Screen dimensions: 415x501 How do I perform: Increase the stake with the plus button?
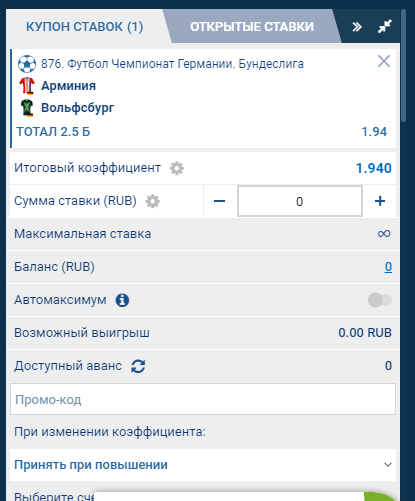380,201
